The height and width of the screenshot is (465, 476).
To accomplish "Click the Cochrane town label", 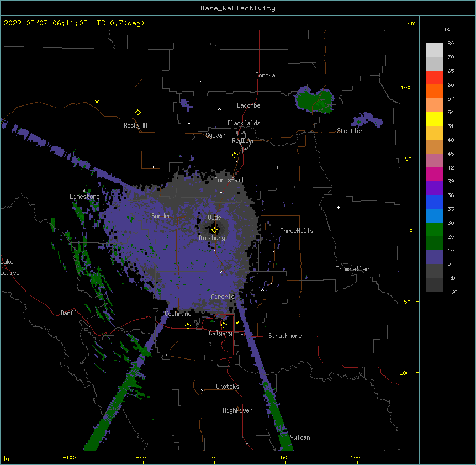I will click(x=178, y=314).
